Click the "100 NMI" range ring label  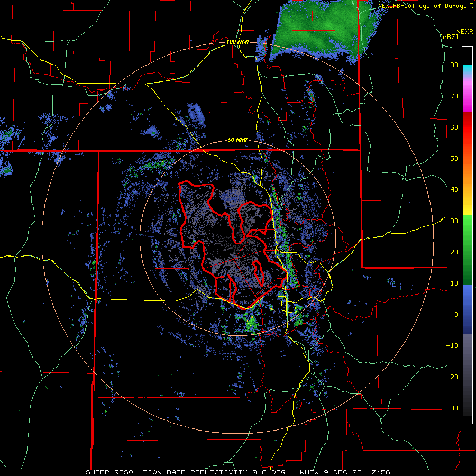pos(237,42)
